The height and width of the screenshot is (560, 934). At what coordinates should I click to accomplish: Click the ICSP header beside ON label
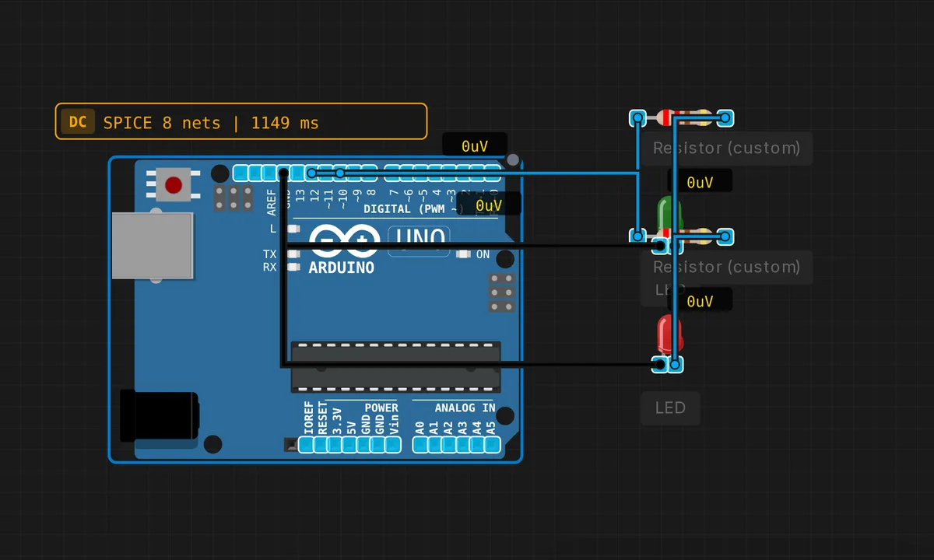point(502,292)
